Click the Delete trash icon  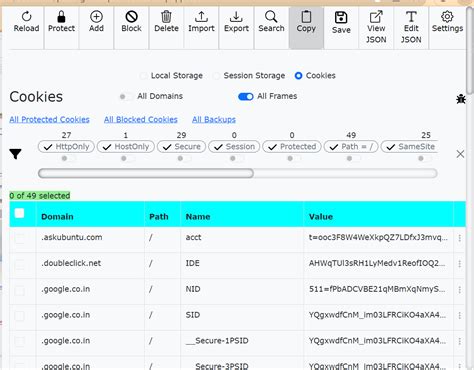tap(166, 16)
